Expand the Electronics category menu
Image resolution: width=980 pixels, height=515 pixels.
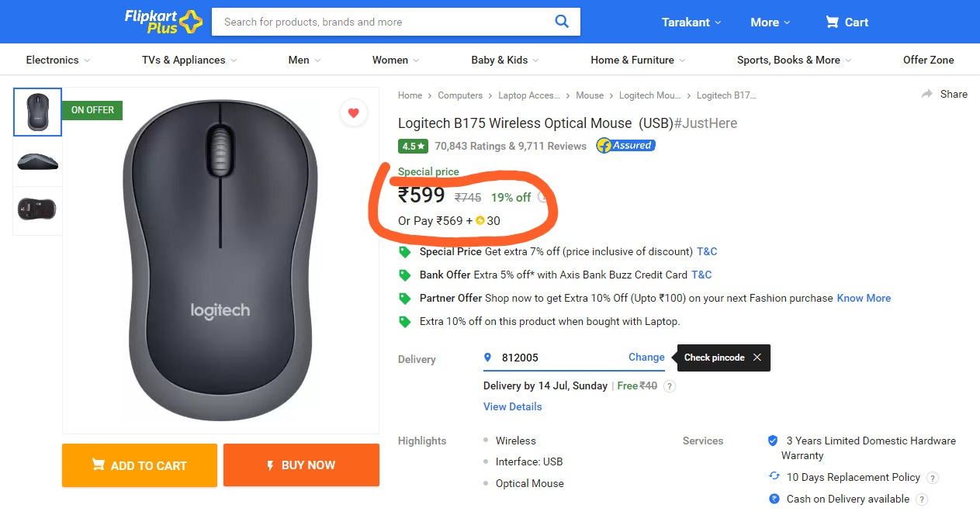coord(58,60)
